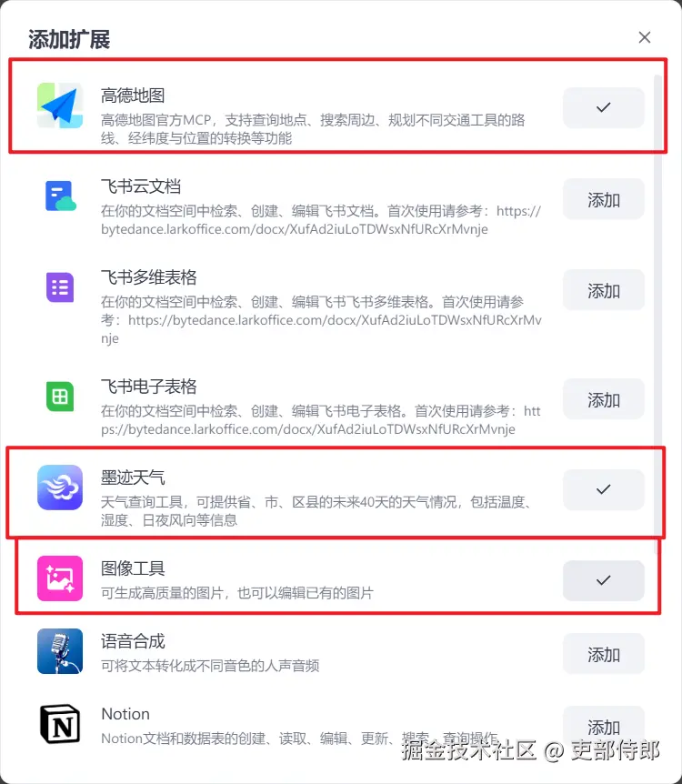Select the 墨迹天气 title text

pos(133,477)
